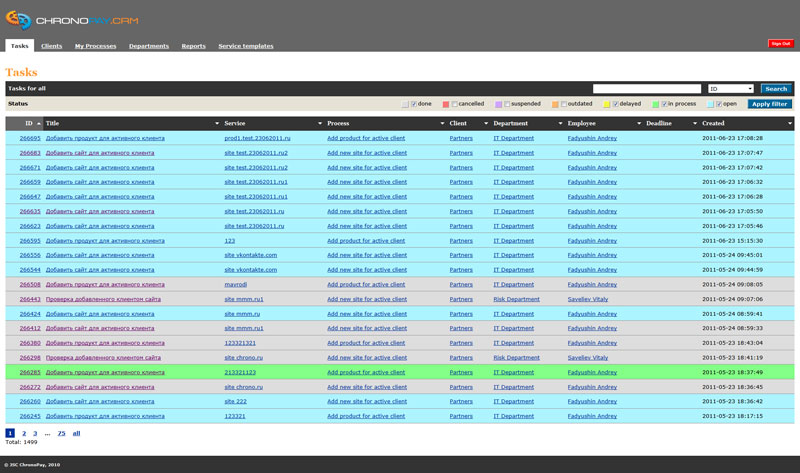
Task: Open the prod1.test.23062011.ru service link
Action: pos(257,138)
